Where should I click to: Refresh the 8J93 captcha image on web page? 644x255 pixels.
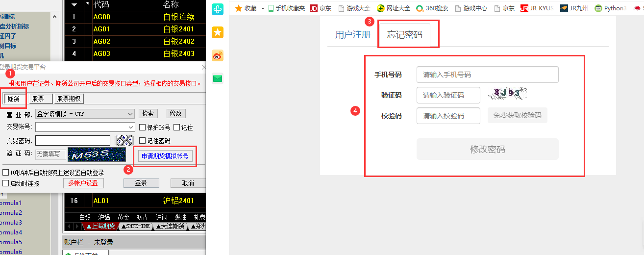coord(507,94)
